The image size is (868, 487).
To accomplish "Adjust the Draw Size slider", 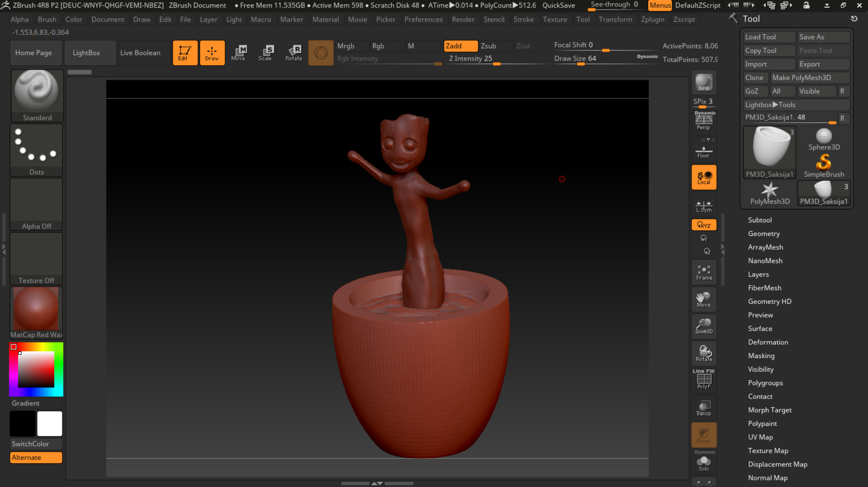I will (x=606, y=59).
